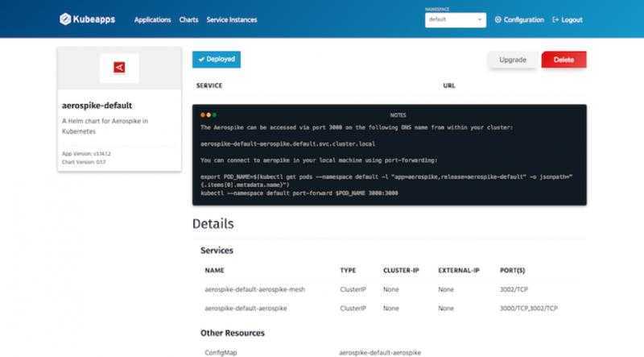This screenshot has height=357, width=644.
Task: Select the aerospike-default-aerospike service name cell
Action: coord(246,308)
